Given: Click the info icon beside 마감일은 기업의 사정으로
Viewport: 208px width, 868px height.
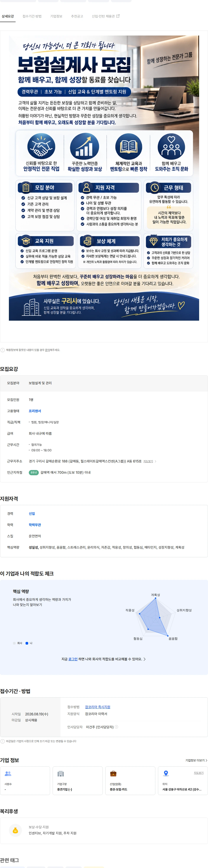Looking at the screenshot, I should (x=2, y=741).
